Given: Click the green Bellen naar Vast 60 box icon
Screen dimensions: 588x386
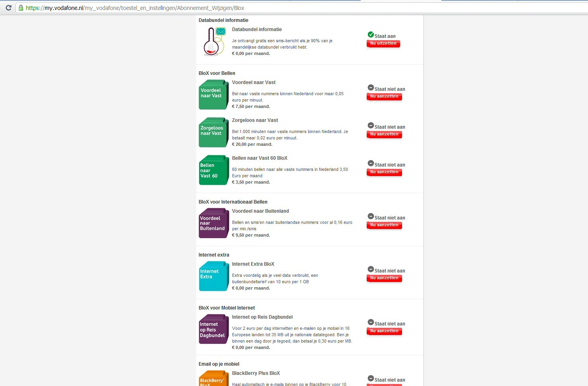Looking at the screenshot, I should pos(214,170).
